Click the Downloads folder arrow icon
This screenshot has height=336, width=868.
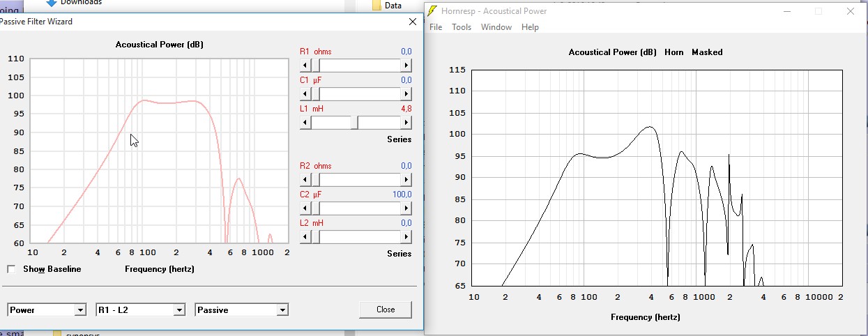coord(52,3)
